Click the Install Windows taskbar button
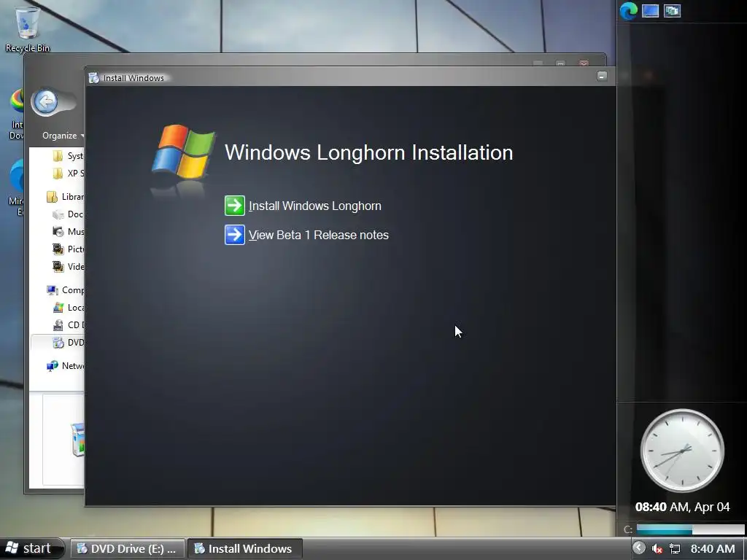 point(245,548)
